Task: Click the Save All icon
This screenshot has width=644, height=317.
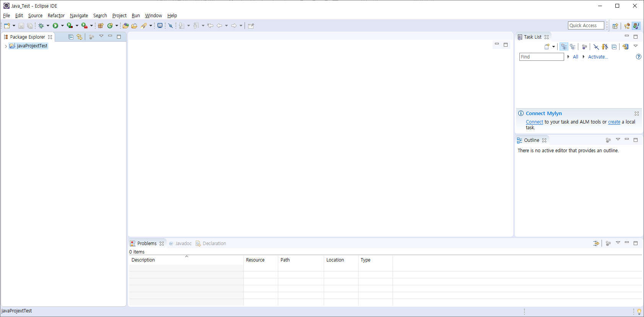Action: 30,26
